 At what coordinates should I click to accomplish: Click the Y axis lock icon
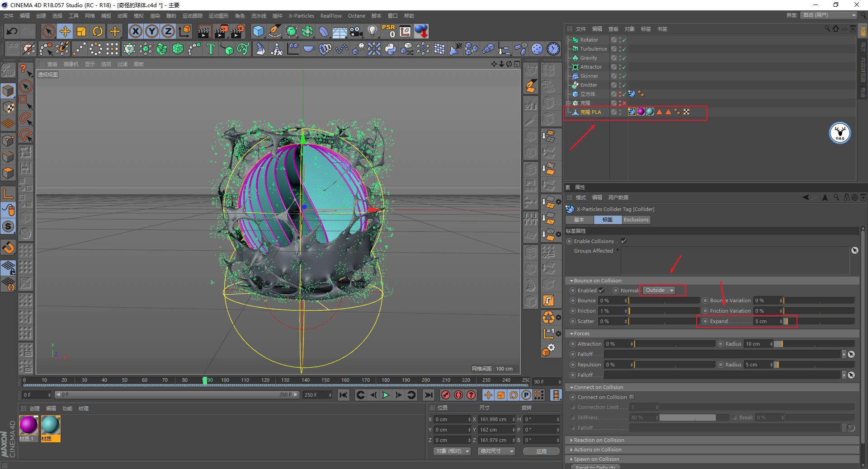(151, 31)
